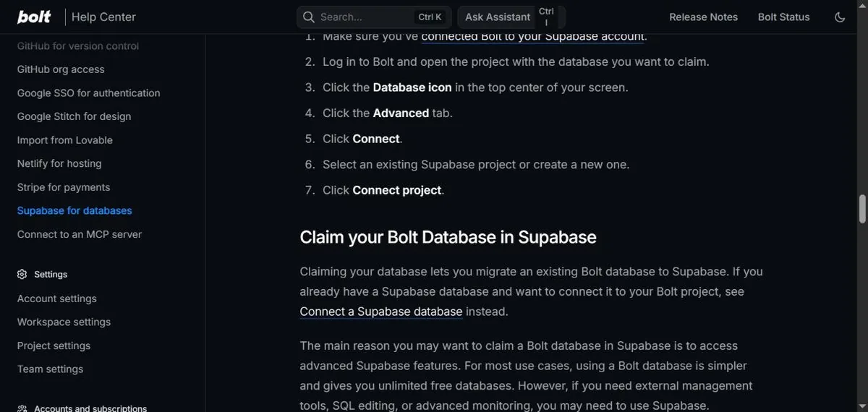Open Connect to an MCP server page
This screenshot has height=412, width=868.
(x=80, y=234)
